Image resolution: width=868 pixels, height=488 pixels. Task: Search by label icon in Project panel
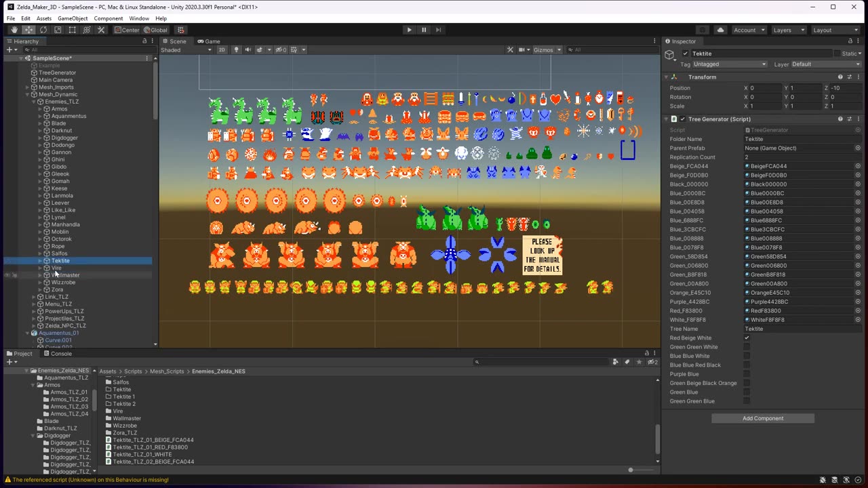point(627,362)
